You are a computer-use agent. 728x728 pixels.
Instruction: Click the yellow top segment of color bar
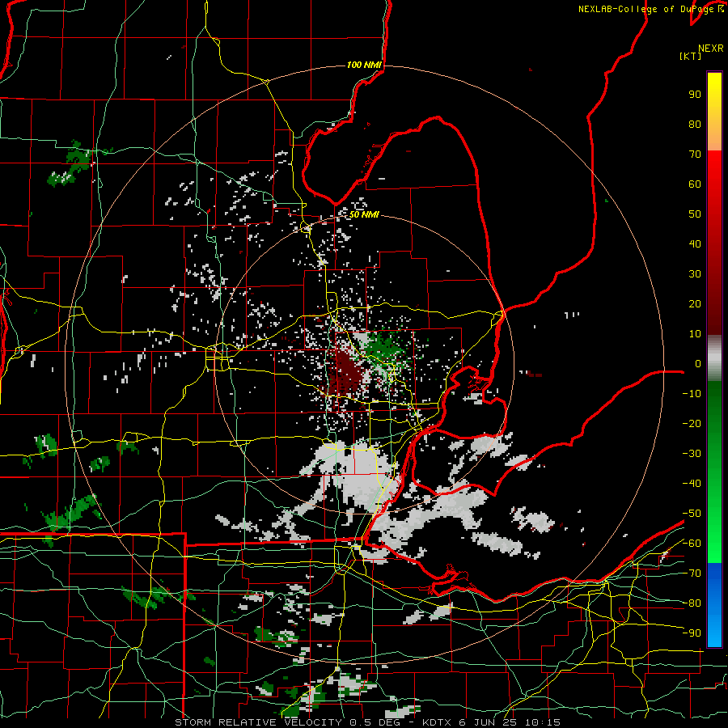(x=714, y=112)
